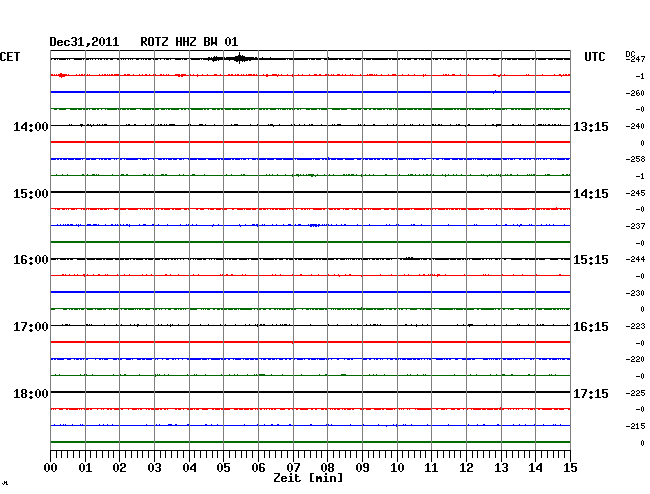Click the "03" minute tick label

154,468
